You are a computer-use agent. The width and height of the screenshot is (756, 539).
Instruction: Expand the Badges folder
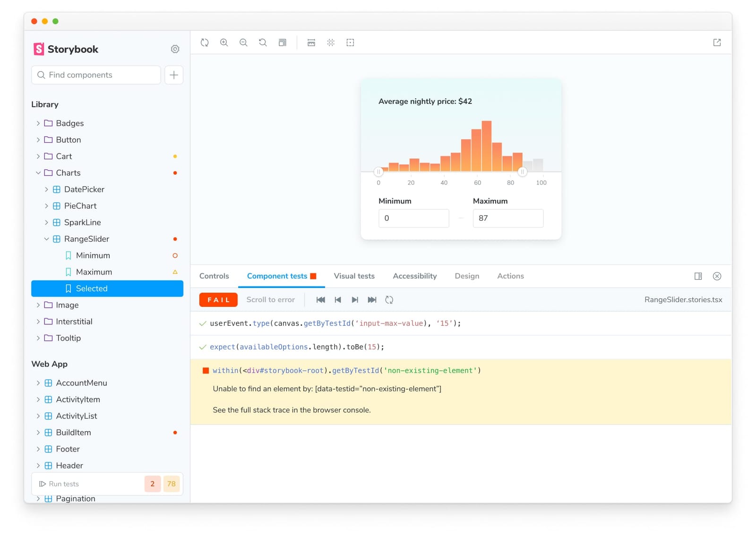(x=38, y=123)
